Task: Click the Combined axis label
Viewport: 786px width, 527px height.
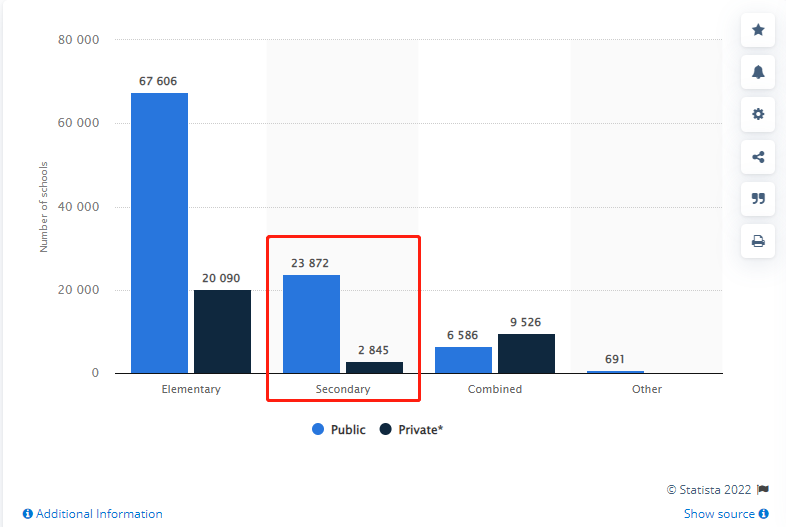Action: click(495, 389)
